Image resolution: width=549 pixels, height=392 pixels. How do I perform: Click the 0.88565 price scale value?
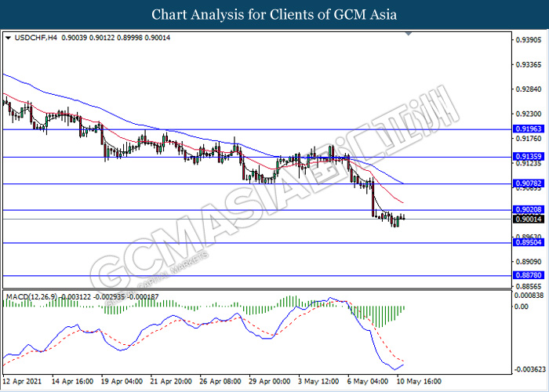529,286
